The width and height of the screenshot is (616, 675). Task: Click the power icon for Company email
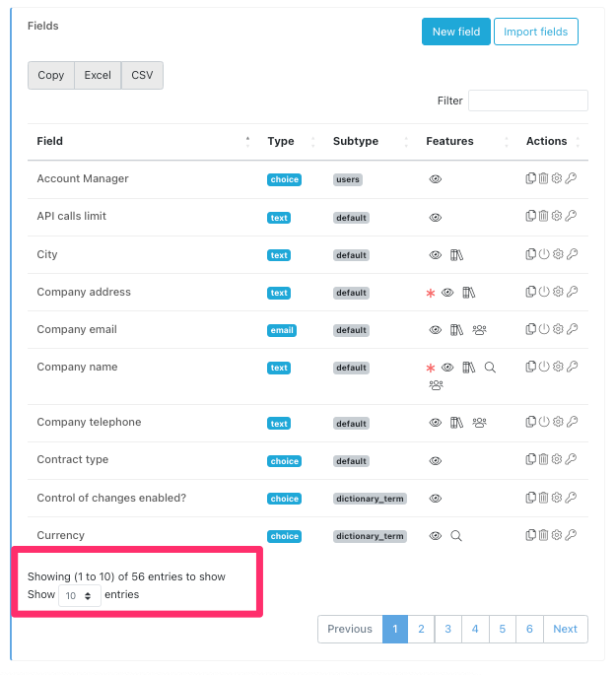[x=543, y=329]
